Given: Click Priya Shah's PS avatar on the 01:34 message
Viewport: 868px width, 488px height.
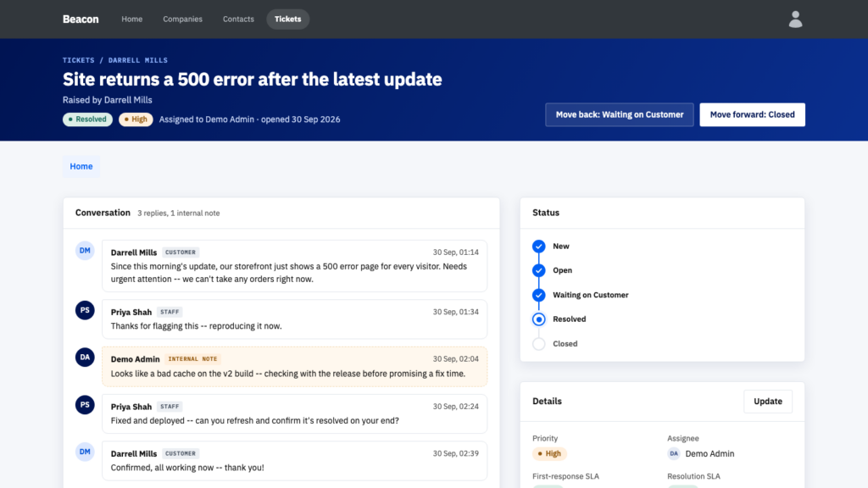Looking at the screenshot, I should [x=85, y=310].
